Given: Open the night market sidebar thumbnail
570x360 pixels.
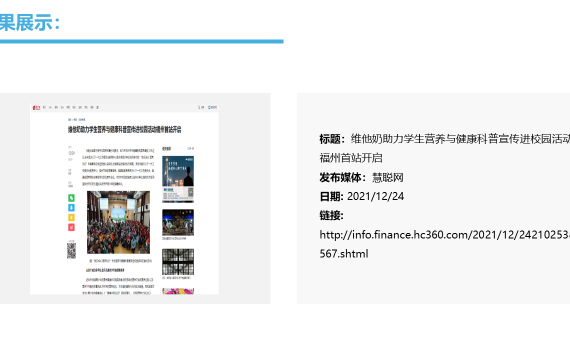Looking at the screenshot, I should coord(178,223).
